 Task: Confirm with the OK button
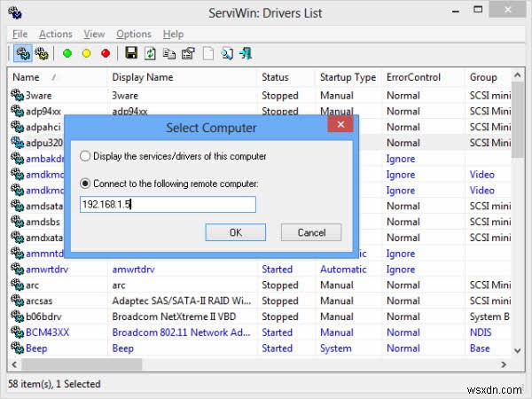pyautogui.click(x=236, y=232)
